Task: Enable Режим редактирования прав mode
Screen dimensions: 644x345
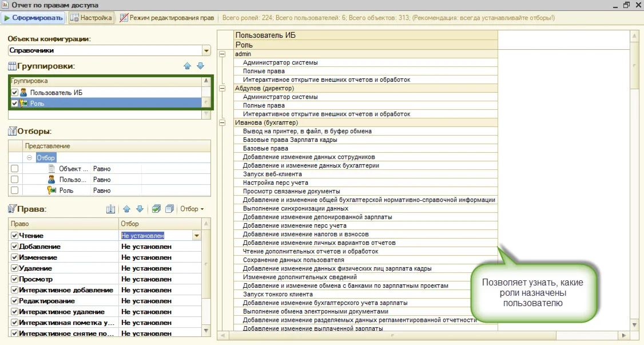Action: coord(166,18)
